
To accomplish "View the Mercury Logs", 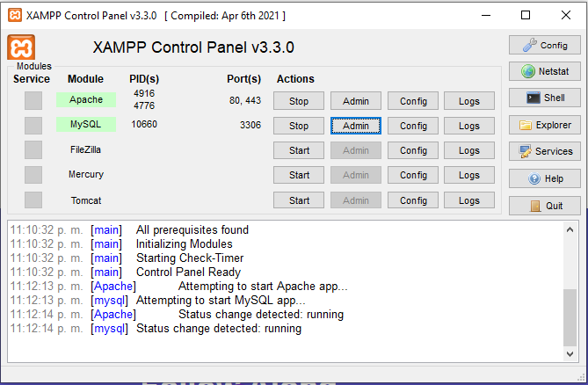I will [469, 175].
